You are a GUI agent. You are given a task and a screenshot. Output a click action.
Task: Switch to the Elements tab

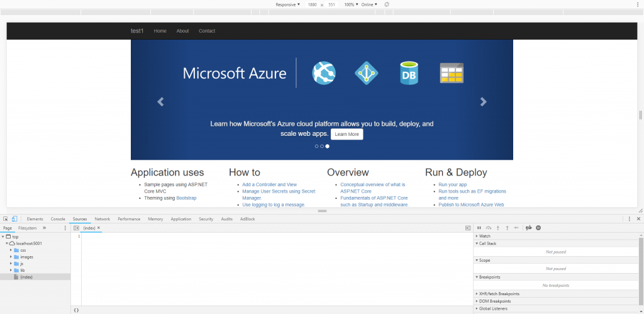click(x=35, y=219)
